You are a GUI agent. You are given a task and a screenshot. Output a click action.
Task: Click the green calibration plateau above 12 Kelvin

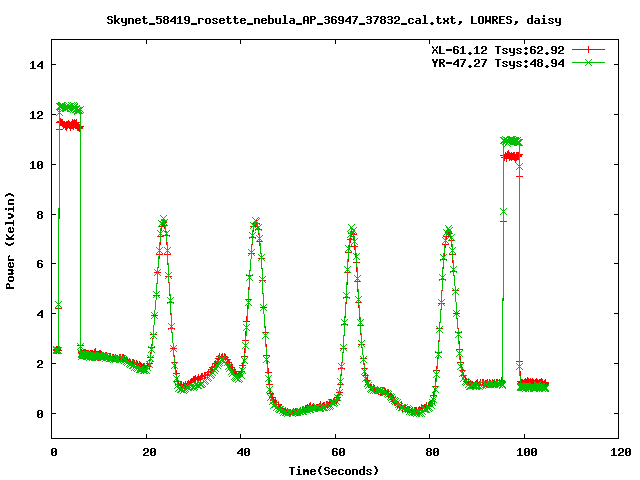(x=70, y=108)
